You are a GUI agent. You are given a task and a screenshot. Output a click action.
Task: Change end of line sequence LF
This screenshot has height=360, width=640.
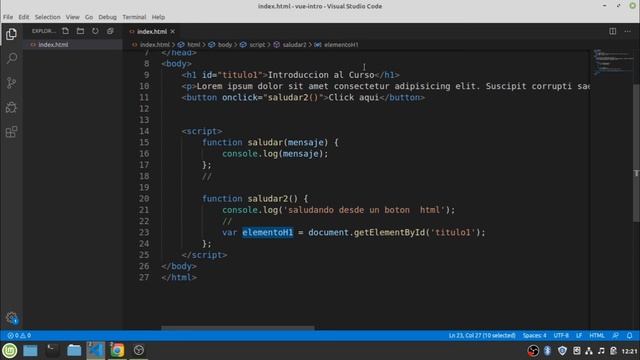(579, 336)
